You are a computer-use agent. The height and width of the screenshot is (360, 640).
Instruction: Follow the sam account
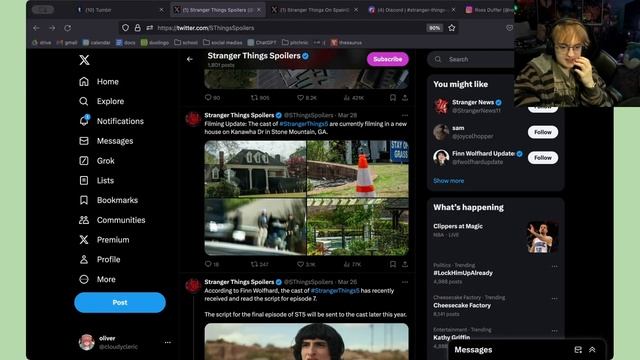(x=542, y=132)
